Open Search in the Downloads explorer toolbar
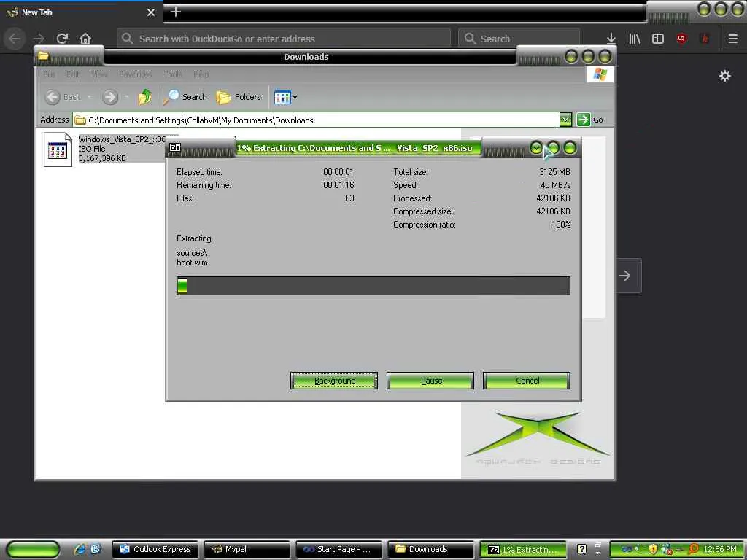The width and height of the screenshot is (747, 560). point(185,97)
